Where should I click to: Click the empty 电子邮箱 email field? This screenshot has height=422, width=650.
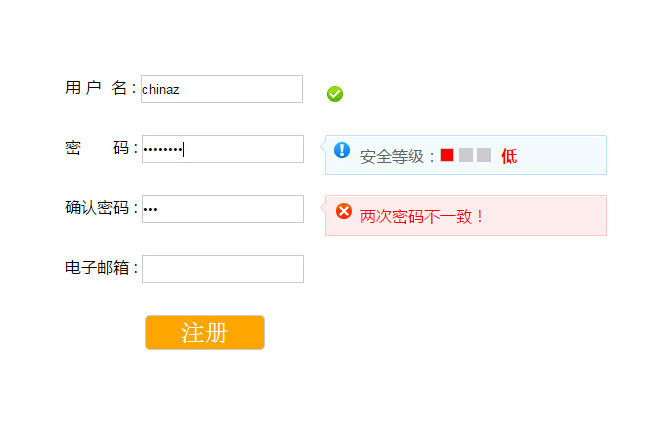coord(222,269)
